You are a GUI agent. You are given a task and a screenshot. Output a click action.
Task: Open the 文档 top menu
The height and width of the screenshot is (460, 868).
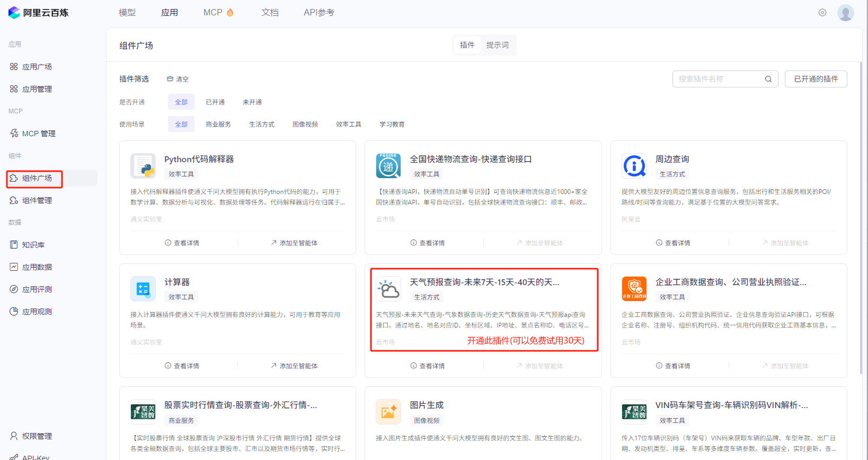pos(270,12)
